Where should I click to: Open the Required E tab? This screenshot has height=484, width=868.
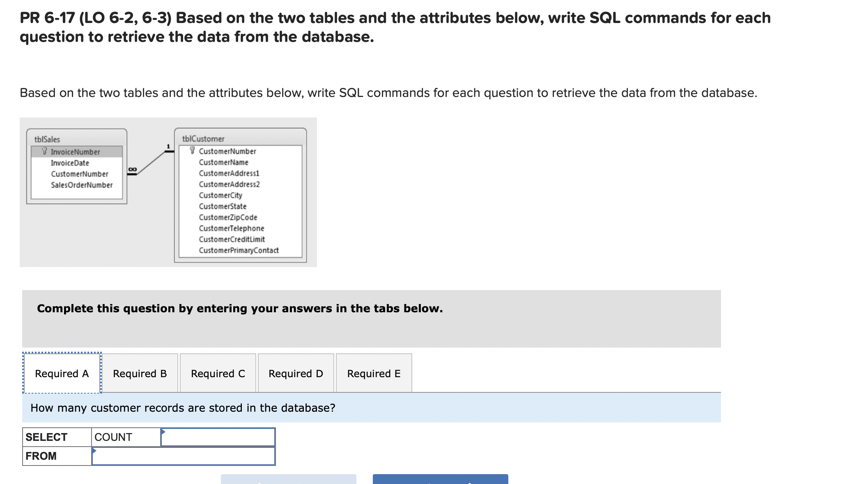373,373
